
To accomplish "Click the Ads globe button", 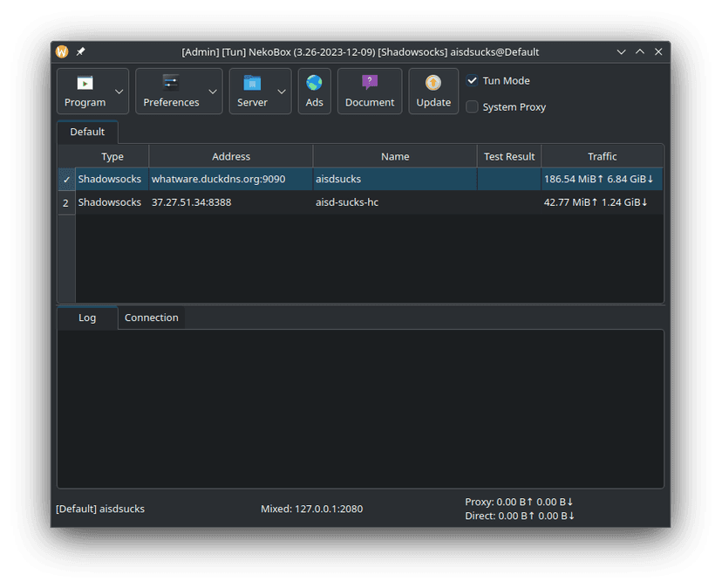I will pos(314,91).
